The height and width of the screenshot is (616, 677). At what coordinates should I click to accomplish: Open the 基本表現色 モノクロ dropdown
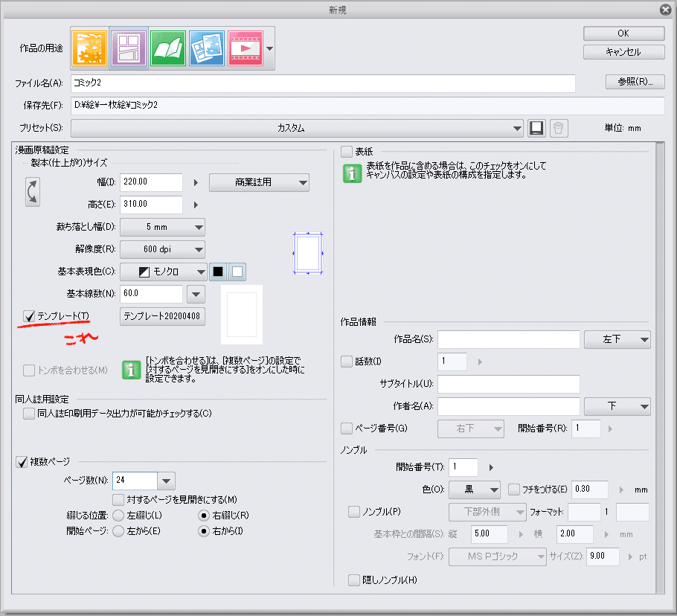point(163,272)
